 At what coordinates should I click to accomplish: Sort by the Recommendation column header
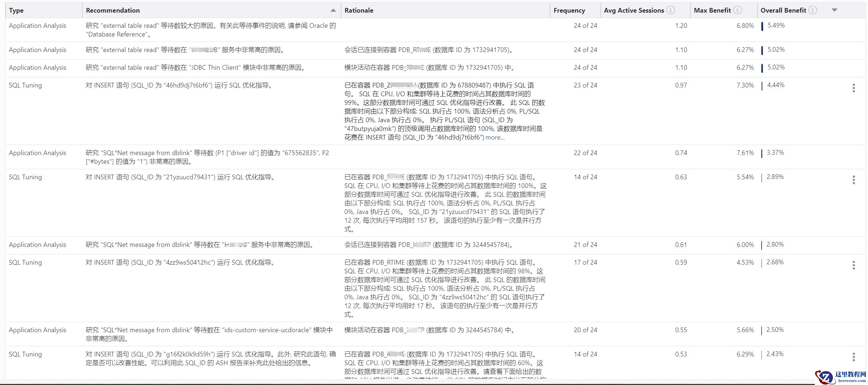pyautogui.click(x=113, y=10)
